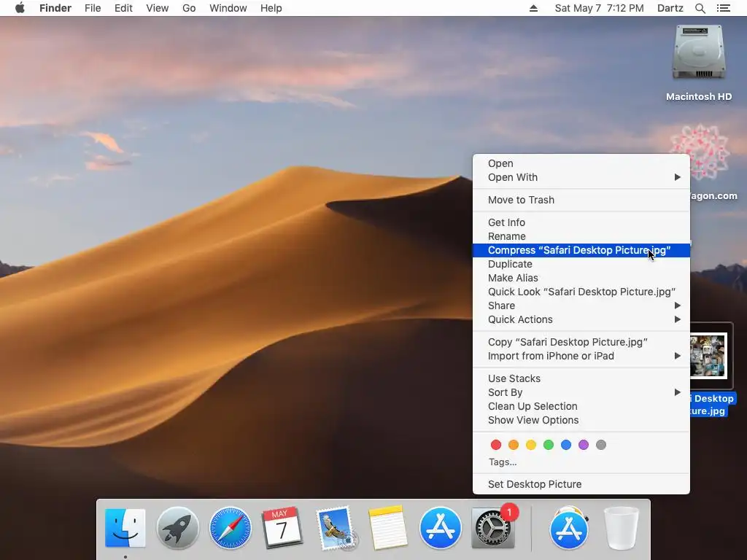This screenshot has height=560, width=747.
Task: Open Notes app in the Dock
Action: (388, 528)
